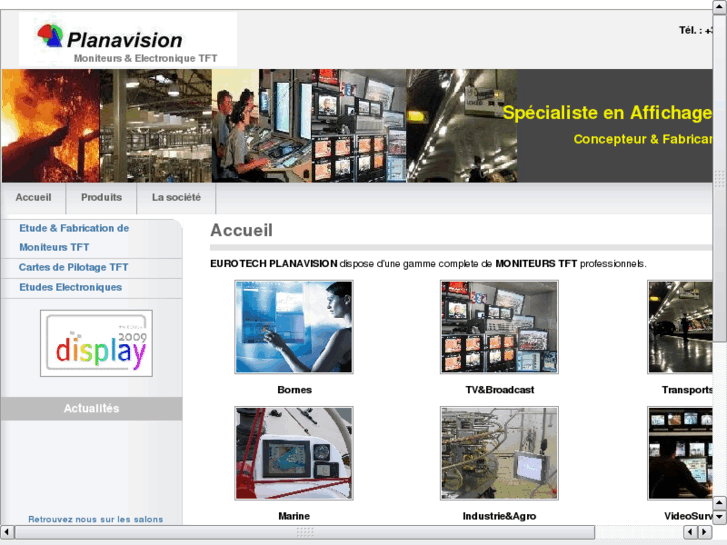Click the Transports caption text
Screen dimensions: 727x545
click(x=687, y=390)
